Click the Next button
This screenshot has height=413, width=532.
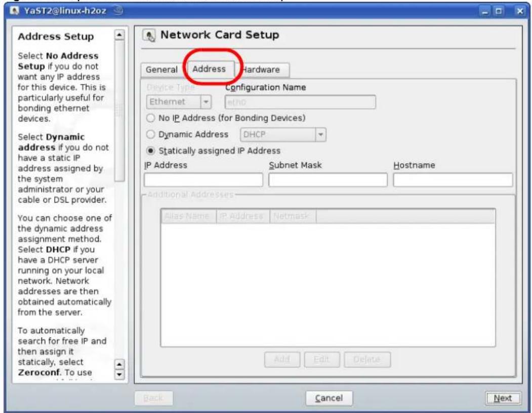[x=503, y=398]
